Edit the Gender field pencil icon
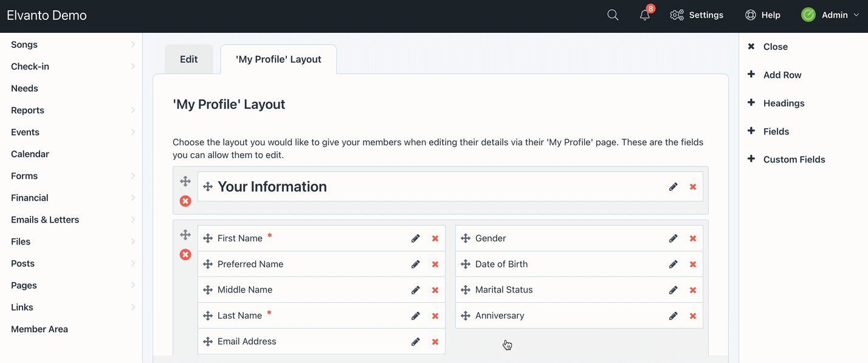Image resolution: width=868 pixels, height=363 pixels. pyautogui.click(x=673, y=238)
